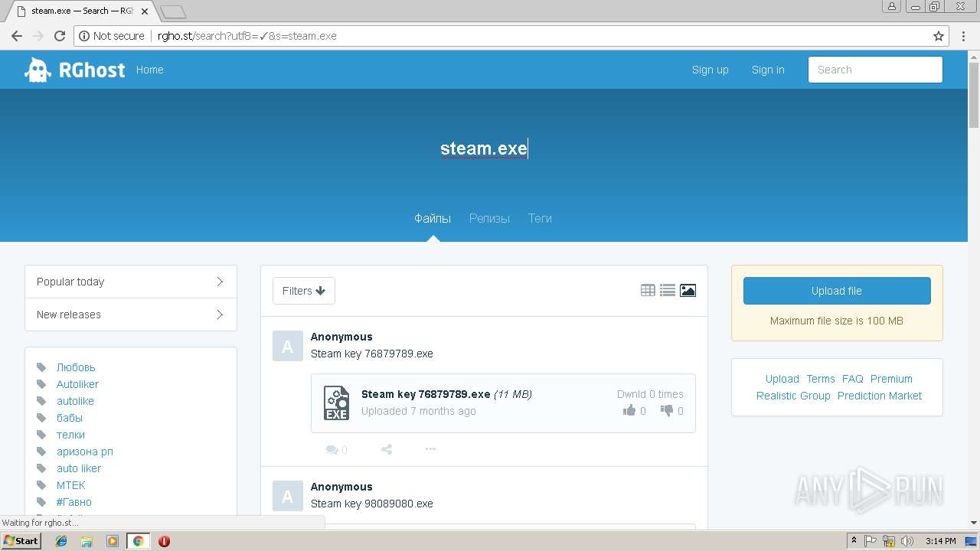The image size is (980, 551).
Task: Open аризона рп tag
Action: (x=85, y=452)
